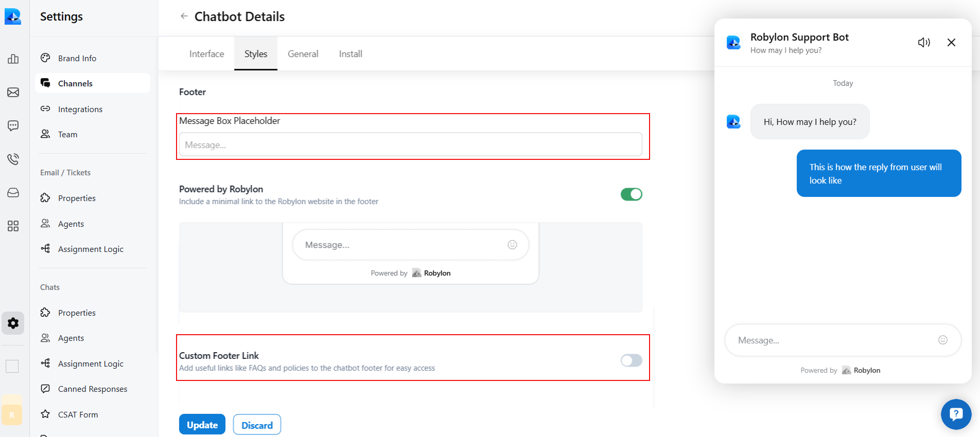
Task: Open the email envelope sidebar icon
Action: pos(13,93)
